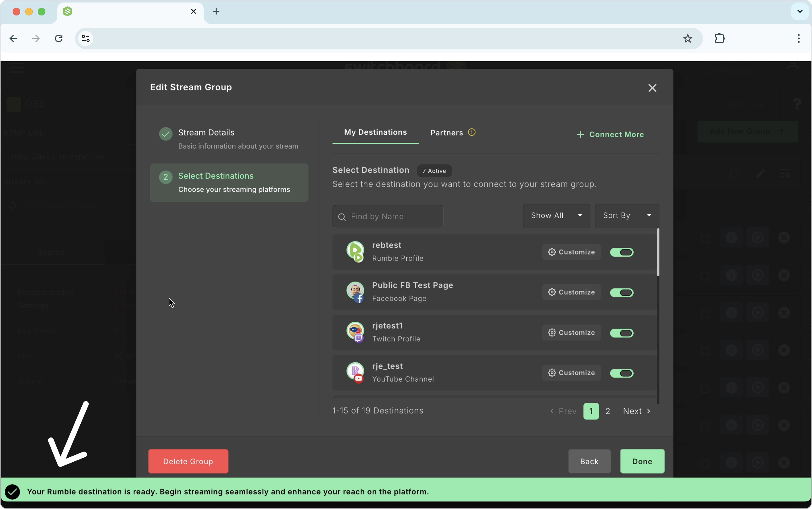
Task: Click the destination list scrollbar
Action: (658, 253)
